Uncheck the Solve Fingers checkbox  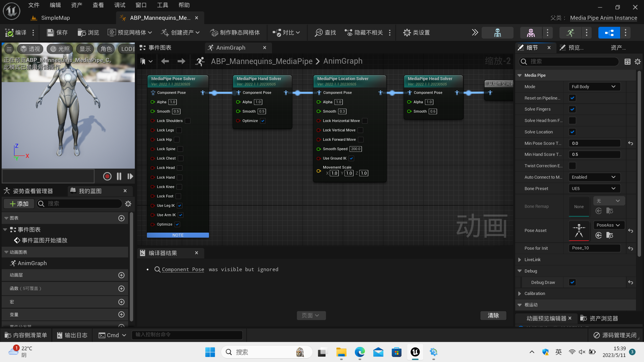(572, 109)
